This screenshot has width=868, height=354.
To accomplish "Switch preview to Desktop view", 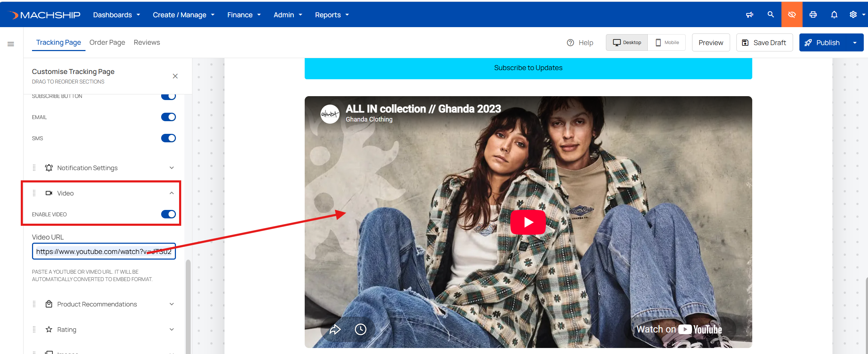I will point(627,43).
